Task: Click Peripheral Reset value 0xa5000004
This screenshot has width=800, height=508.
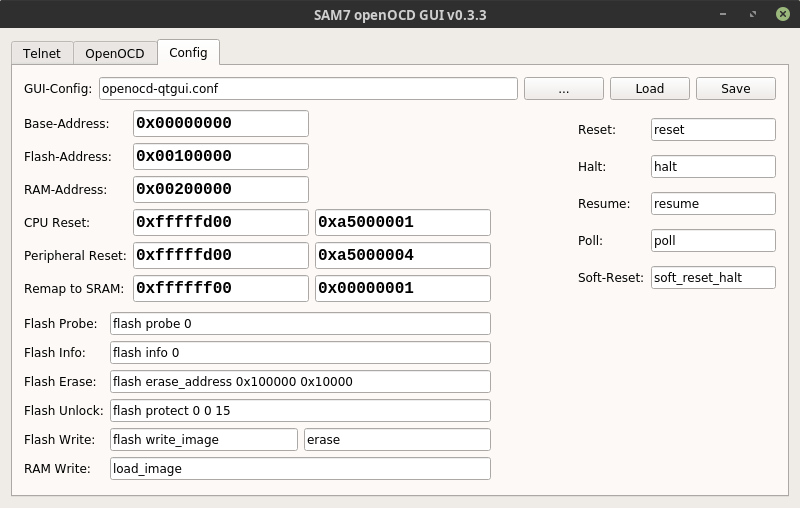Action: tap(403, 255)
